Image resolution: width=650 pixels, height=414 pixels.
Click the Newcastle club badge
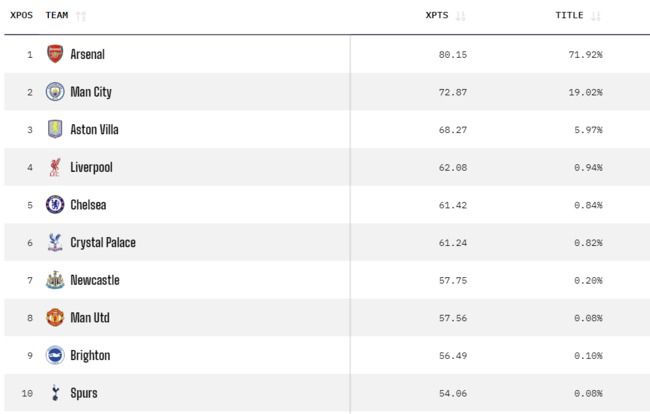click(x=55, y=280)
